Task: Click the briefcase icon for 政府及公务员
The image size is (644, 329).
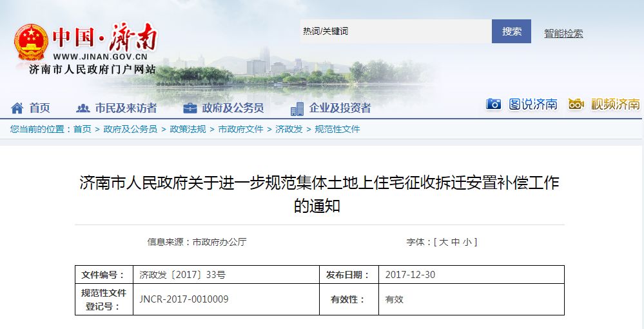Action: 190,108
